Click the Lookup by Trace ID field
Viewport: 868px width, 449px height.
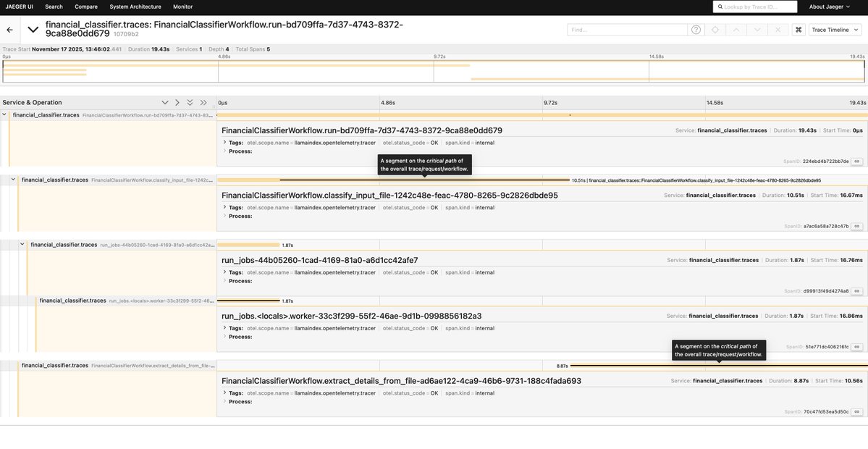(x=757, y=6)
